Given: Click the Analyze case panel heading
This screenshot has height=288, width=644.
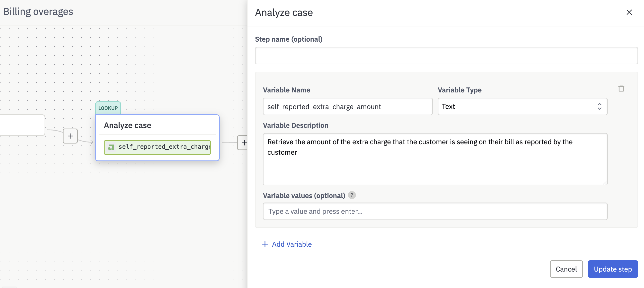Looking at the screenshot, I should (284, 12).
